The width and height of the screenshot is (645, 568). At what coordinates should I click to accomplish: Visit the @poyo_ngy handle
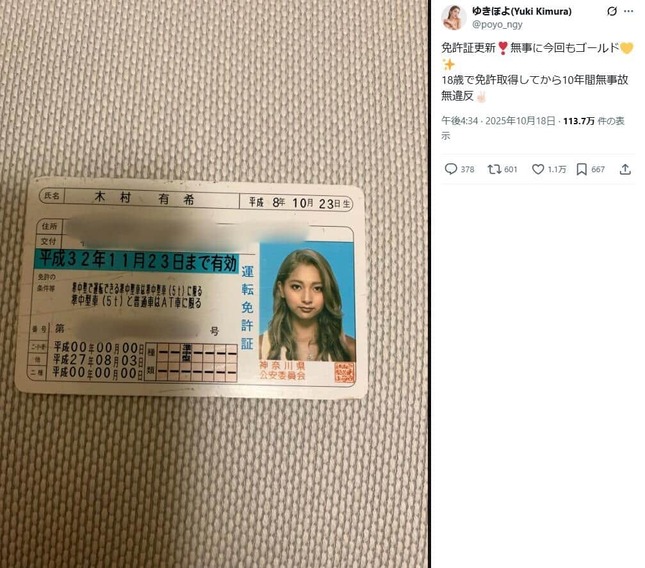pos(497,24)
